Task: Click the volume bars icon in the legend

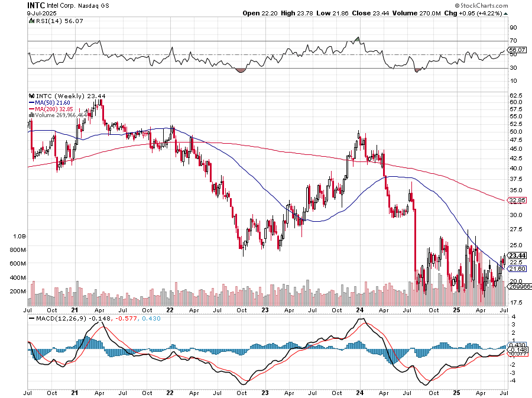Action: [31, 115]
